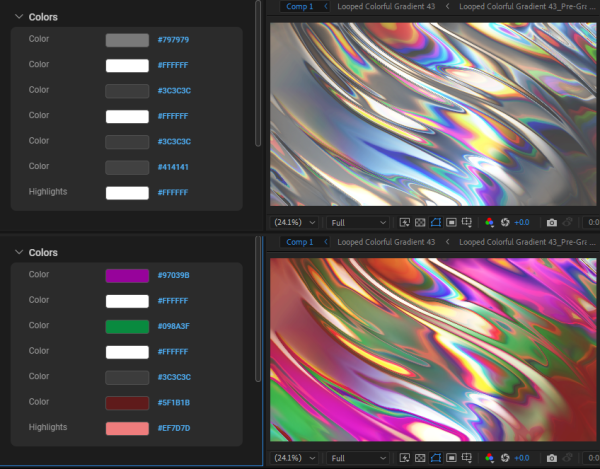
Task: Take snapshot with camera icon in top viewer
Action: (551, 222)
